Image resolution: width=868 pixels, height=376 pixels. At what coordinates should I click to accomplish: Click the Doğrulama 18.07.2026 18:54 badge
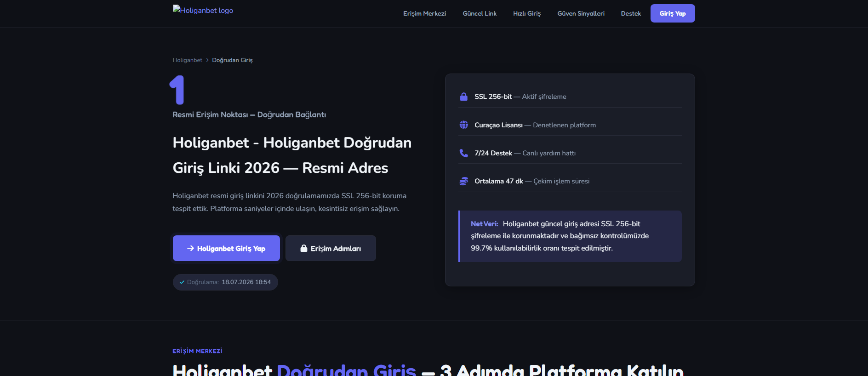pyautogui.click(x=225, y=282)
